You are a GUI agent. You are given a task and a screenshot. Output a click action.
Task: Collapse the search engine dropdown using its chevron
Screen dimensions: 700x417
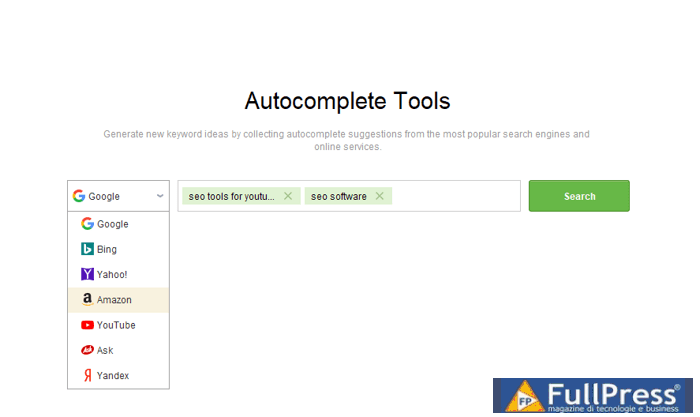click(x=160, y=196)
